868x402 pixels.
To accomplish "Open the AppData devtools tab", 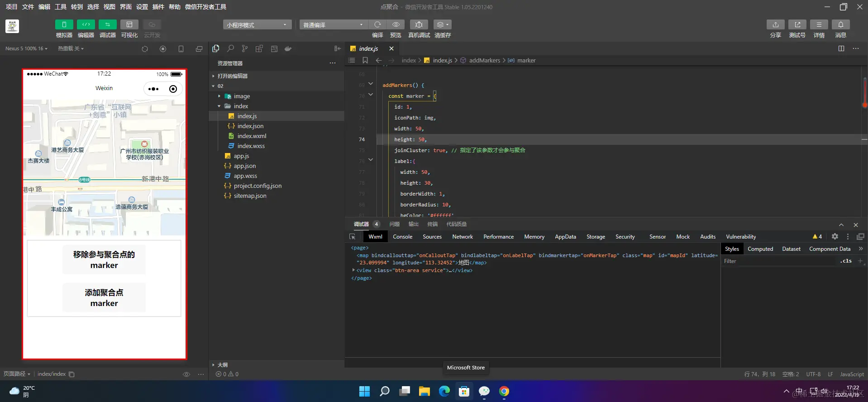I will (x=565, y=237).
